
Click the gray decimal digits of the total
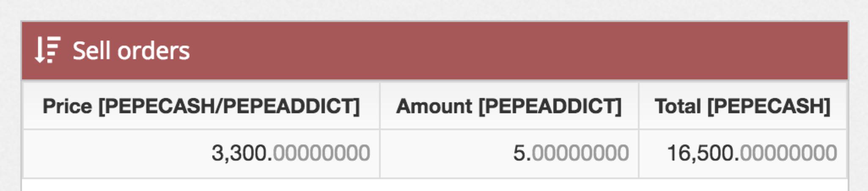tap(789, 153)
